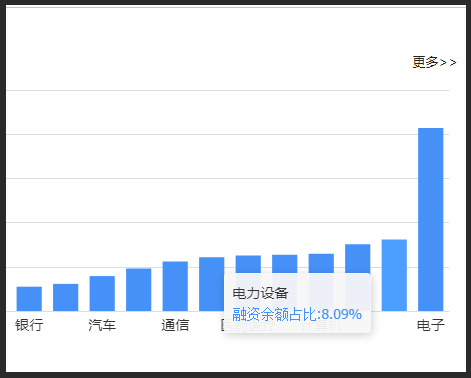471x378 pixels.
Task: Select the 汽车 bar in the chart
Action: tap(102, 293)
